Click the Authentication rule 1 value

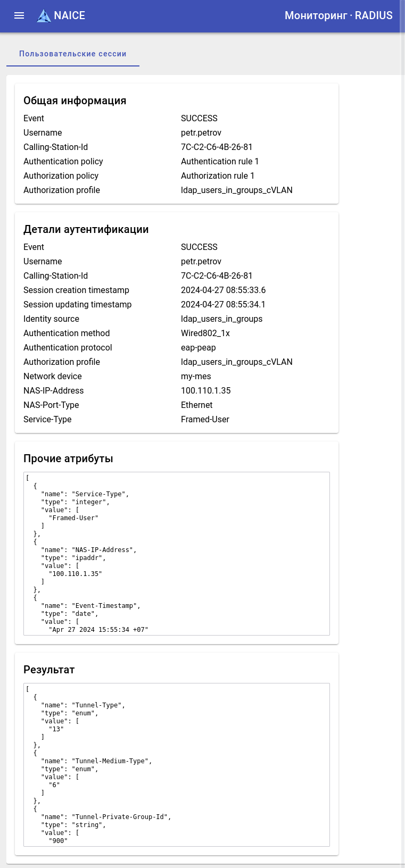[x=220, y=161]
